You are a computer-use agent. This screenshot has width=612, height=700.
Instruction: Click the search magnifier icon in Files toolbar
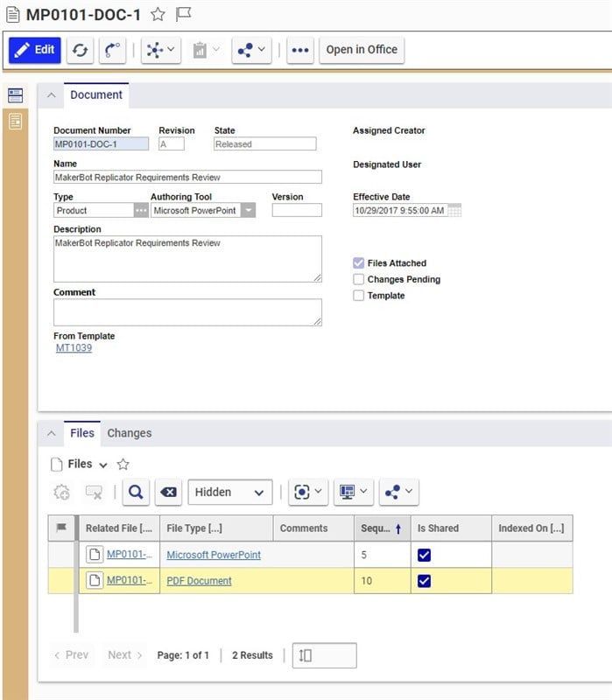(x=136, y=493)
